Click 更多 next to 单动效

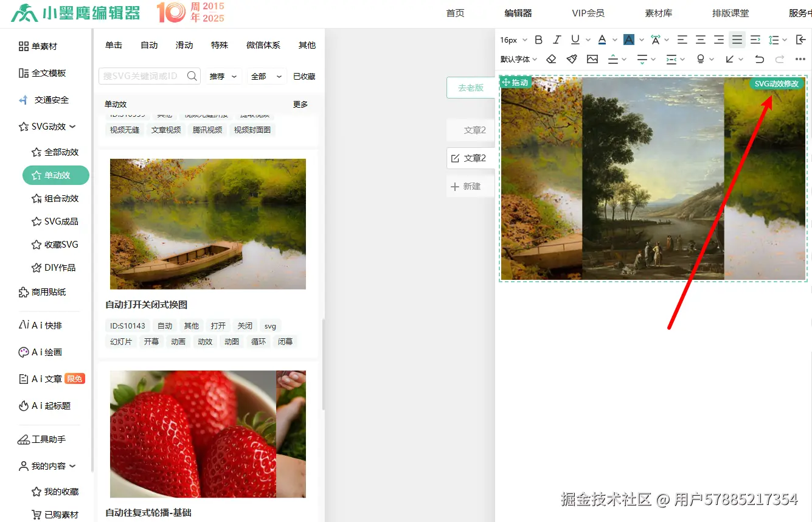(300, 104)
